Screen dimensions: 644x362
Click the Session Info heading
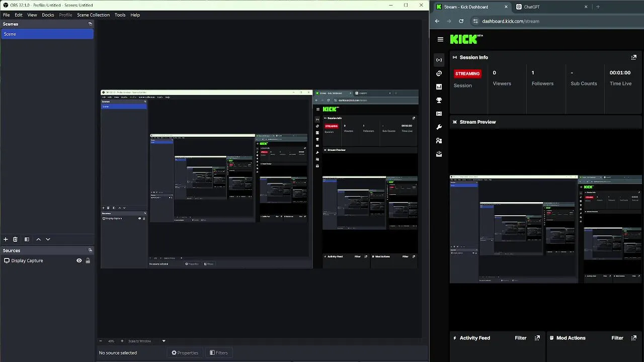pyautogui.click(x=474, y=57)
